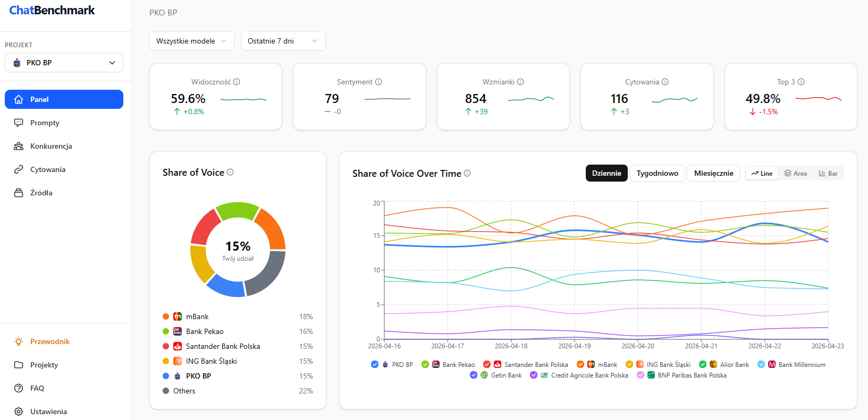Open Projekty in the sidebar
The width and height of the screenshot is (868, 420).
[x=64, y=365]
